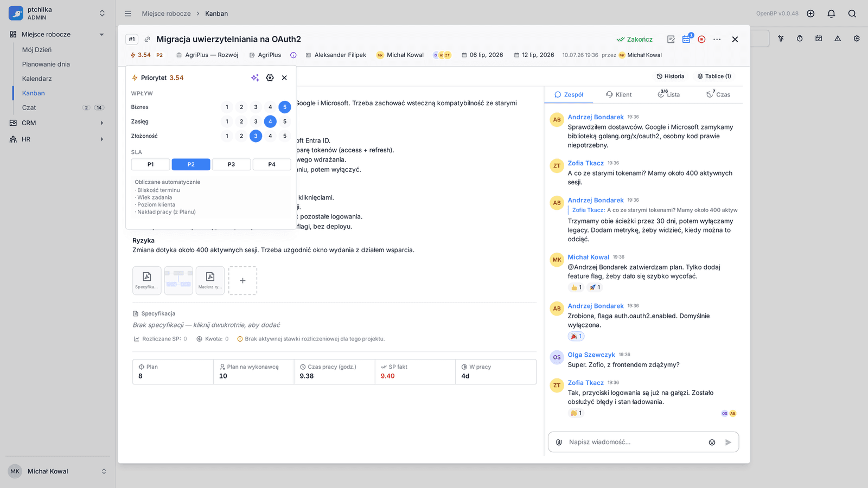Open the edit note icon in task header
The image size is (868, 488).
pyautogui.click(x=671, y=39)
